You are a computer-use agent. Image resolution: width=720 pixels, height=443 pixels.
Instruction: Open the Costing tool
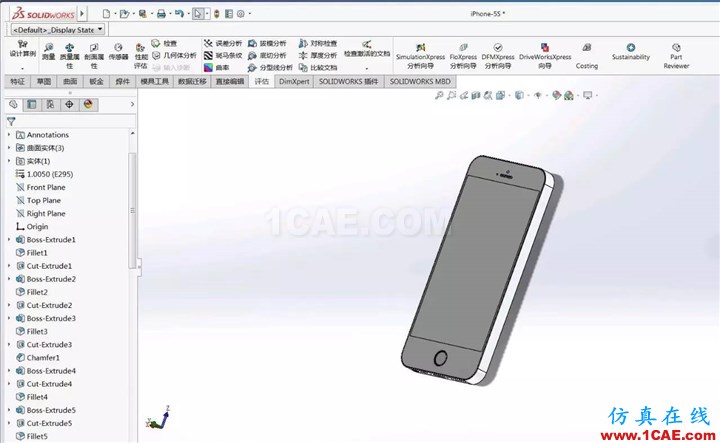point(587,56)
